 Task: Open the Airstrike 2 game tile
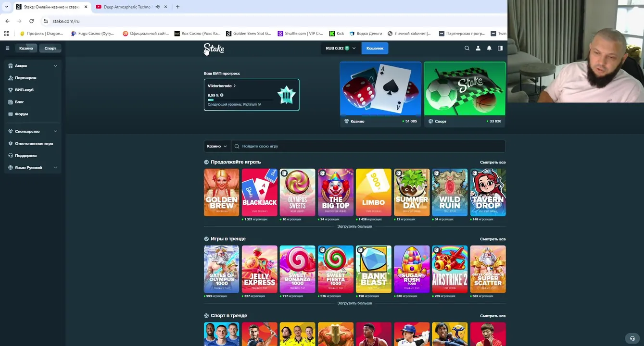[450, 269]
